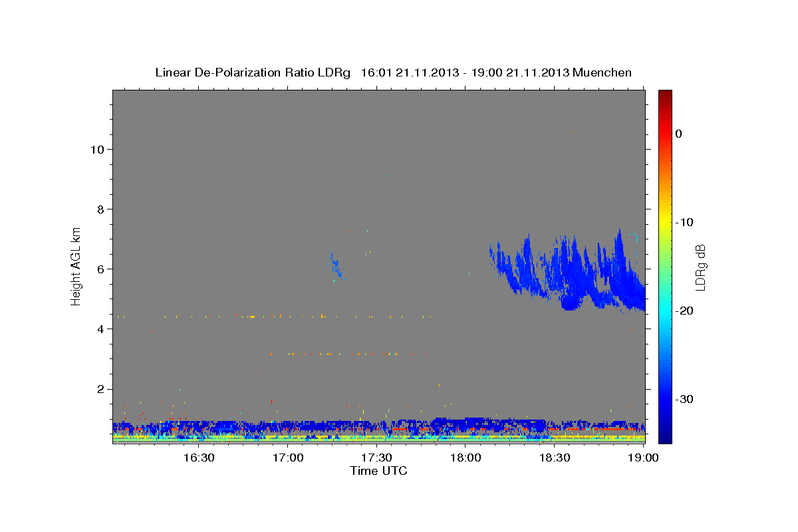This screenshot has height=532, width=798.
Task: Click the 'Height AGL km' axis label
Action: (76, 266)
